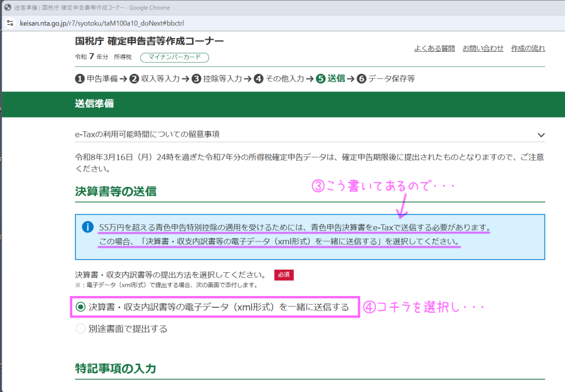Select the 別途書面で提出する radio option
Viewport: 565px width, 392px height.
(x=81, y=329)
